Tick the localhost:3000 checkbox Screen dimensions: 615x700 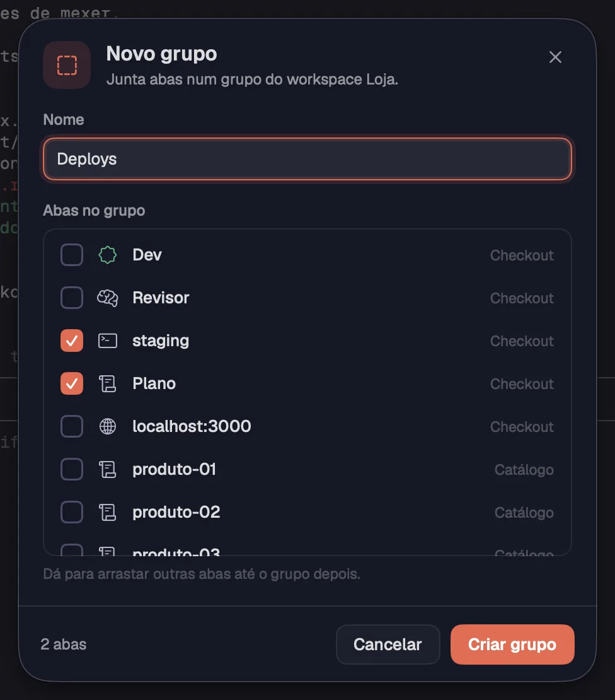pyautogui.click(x=72, y=426)
